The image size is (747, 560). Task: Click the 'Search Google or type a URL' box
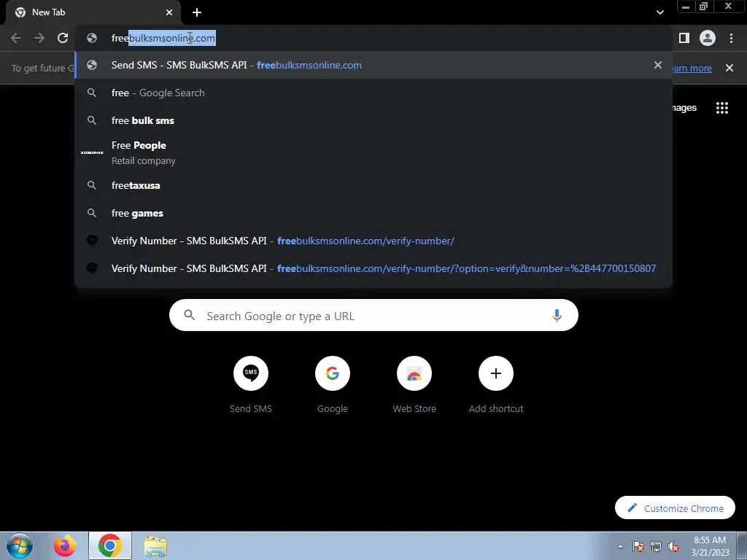click(373, 315)
